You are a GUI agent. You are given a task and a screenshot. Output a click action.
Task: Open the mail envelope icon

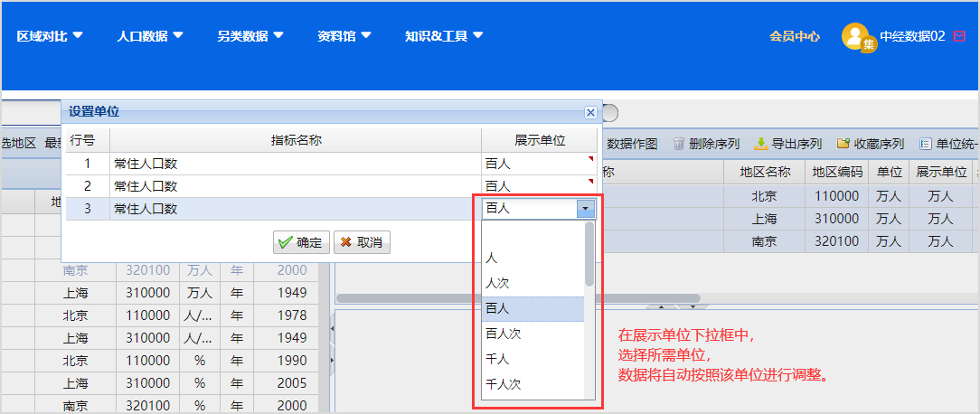[959, 36]
